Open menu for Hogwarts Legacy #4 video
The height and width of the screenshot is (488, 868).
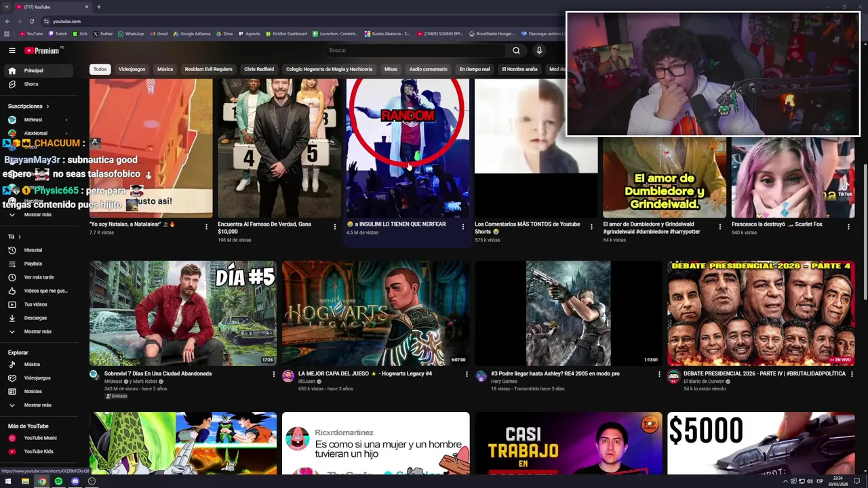tap(467, 374)
